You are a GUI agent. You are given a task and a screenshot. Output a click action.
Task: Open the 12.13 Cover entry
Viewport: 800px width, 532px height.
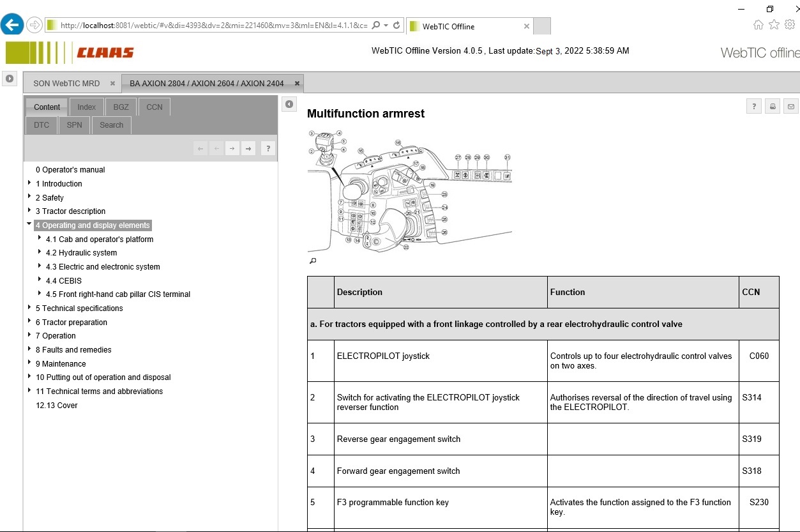coord(57,406)
